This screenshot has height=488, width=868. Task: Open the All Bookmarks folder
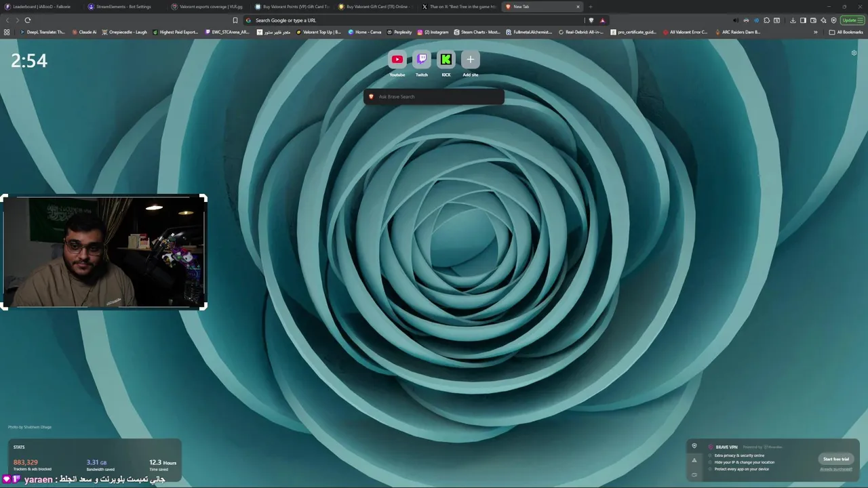pyautogui.click(x=846, y=32)
